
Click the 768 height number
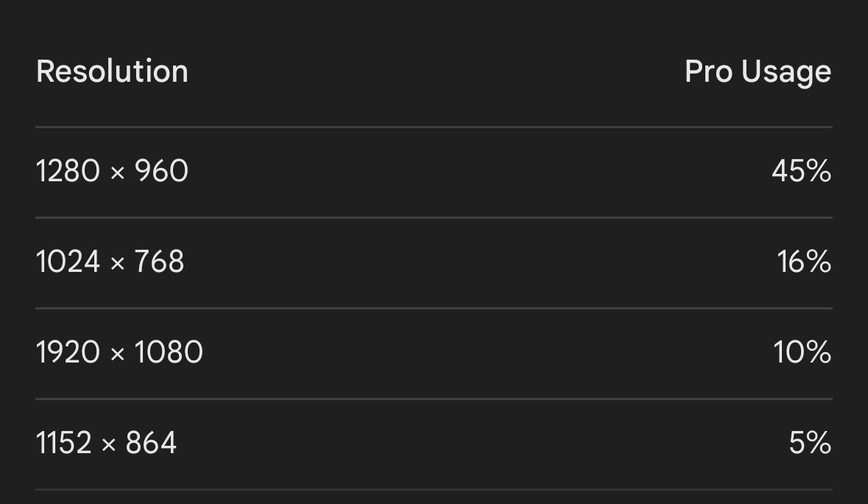click(x=159, y=262)
